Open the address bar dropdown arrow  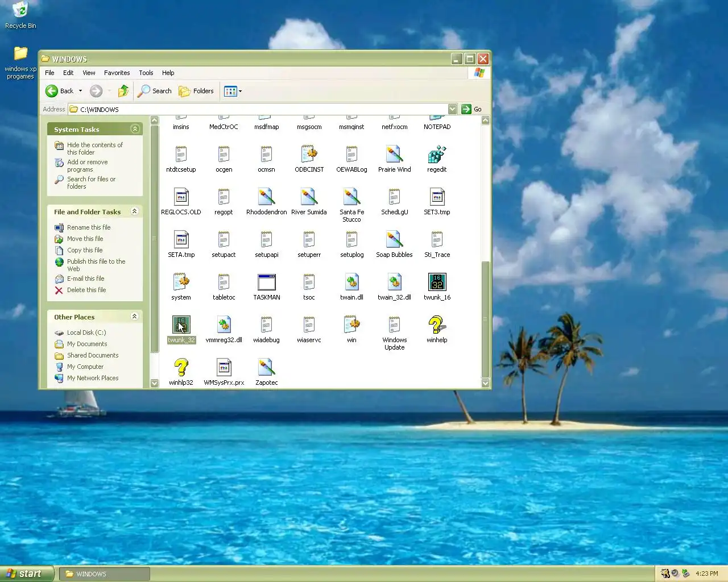[452, 109]
